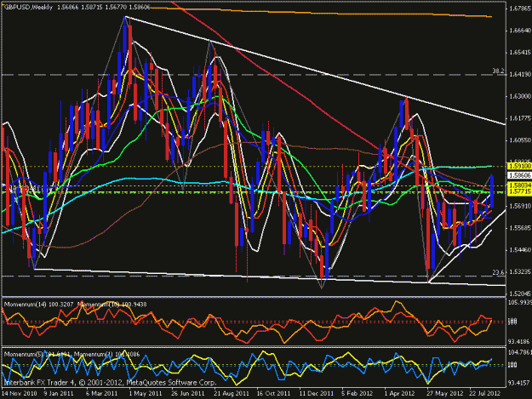Click the GBPUSD,Weekly chart title text
The width and height of the screenshot is (532, 399).
(28, 7)
